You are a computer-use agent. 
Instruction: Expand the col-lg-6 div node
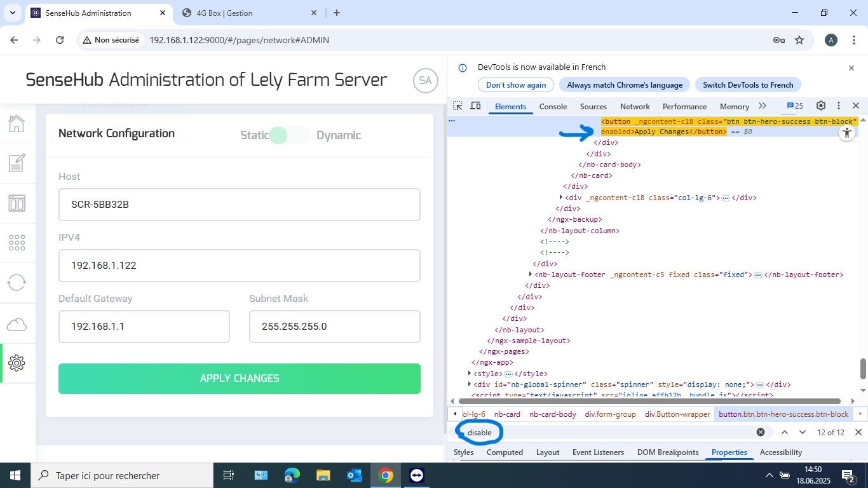[560, 198]
